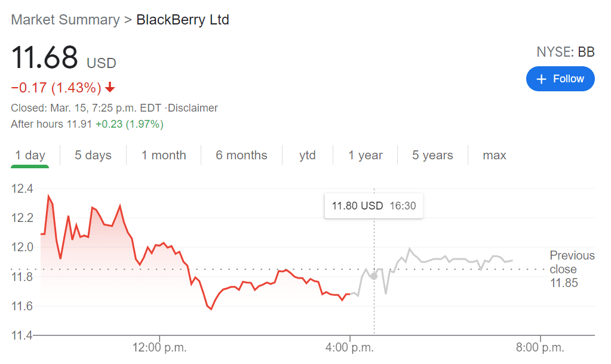Click the Previous close 11.85 label

(572, 269)
